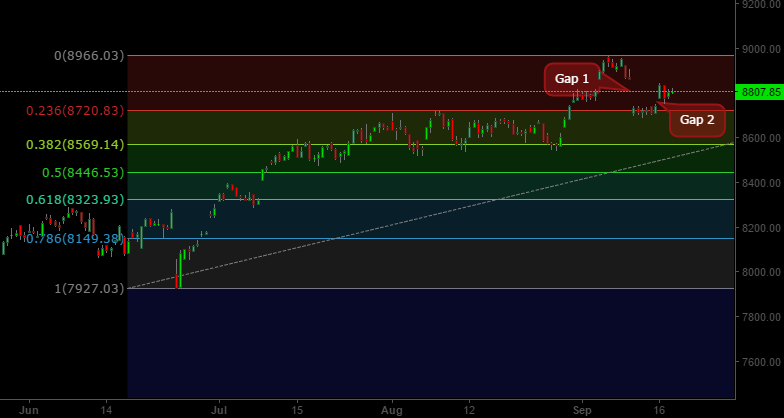
Task: Click the 7600.00 price axis label
Action: (762, 361)
